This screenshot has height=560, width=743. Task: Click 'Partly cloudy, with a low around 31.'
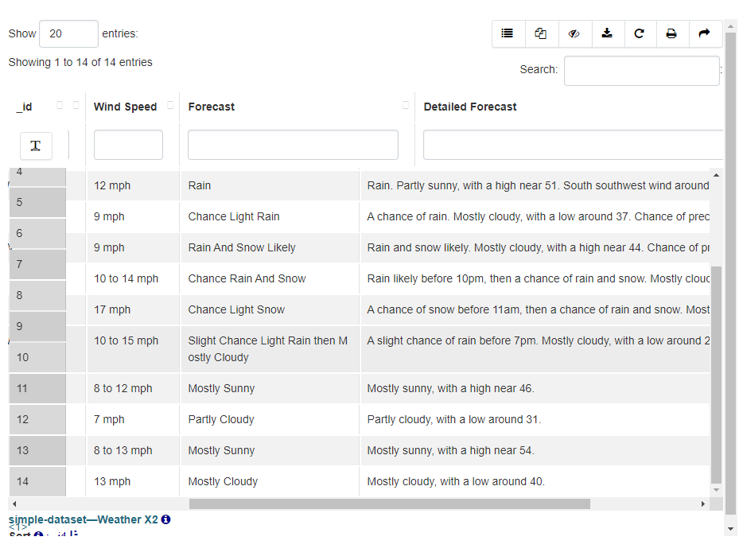(454, 419)
